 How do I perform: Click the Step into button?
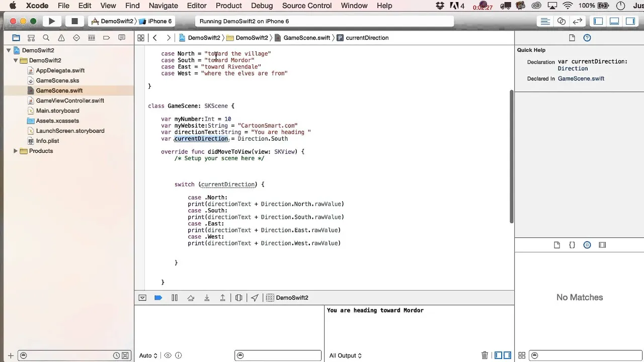[x=207, y=298]
